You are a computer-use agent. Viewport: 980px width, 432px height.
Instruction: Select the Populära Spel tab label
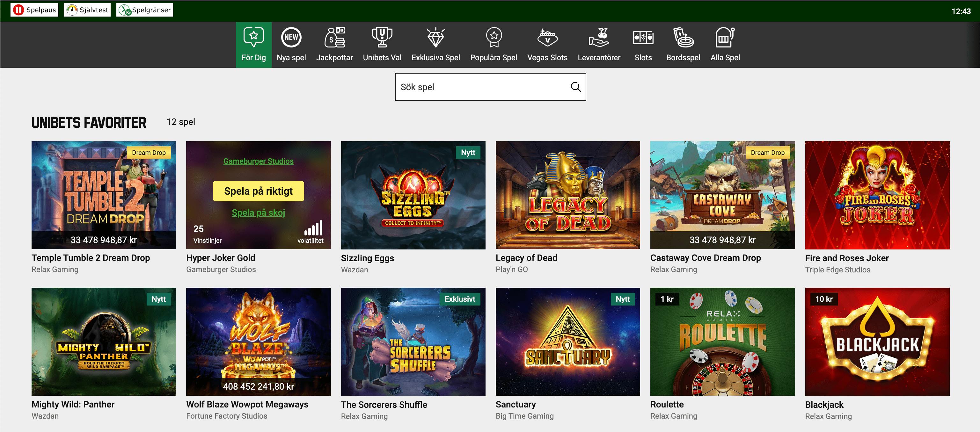[494, 57]
